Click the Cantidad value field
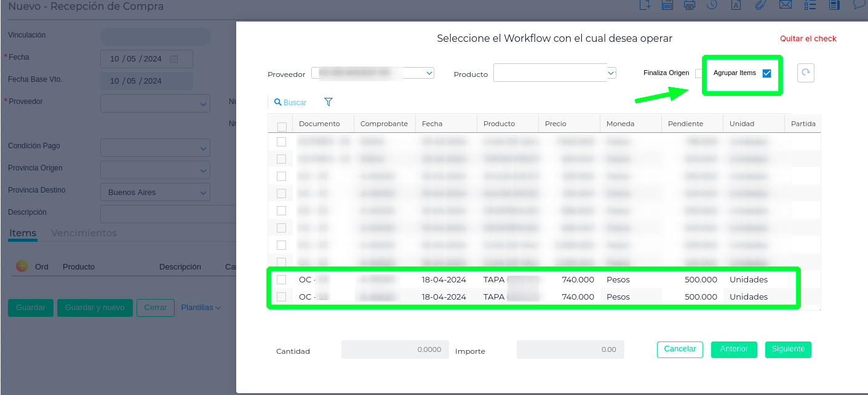Image resolution: width=868 pixels, height=395 pixels. click(395, 349)
